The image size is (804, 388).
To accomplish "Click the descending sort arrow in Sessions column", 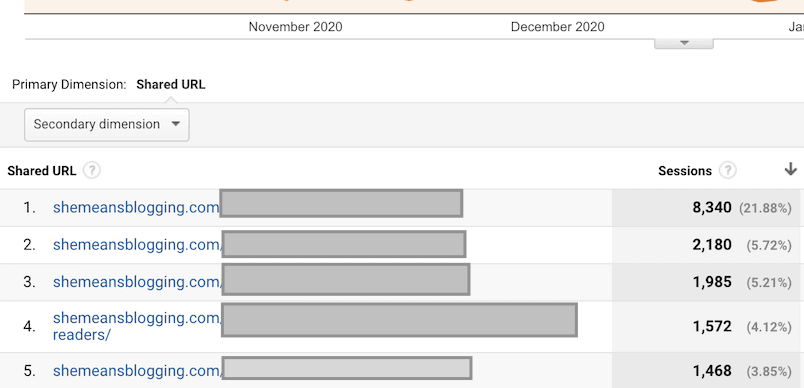I will [x=790, y=169].
